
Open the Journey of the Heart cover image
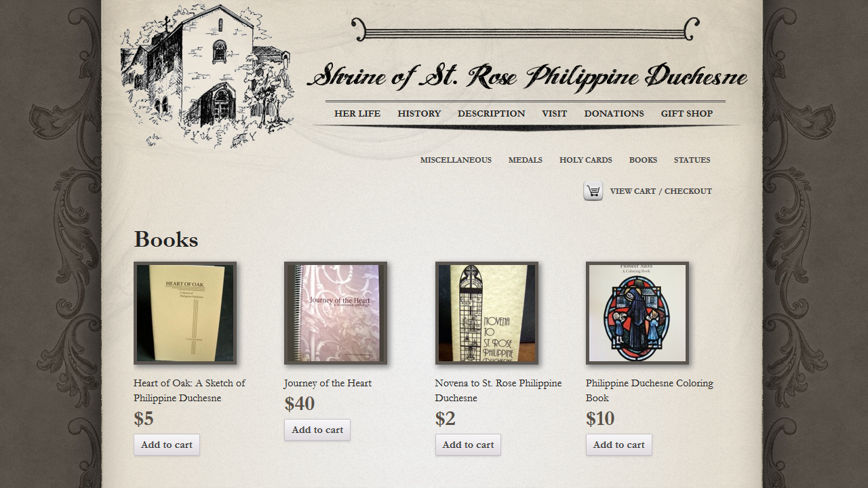tap(336, 313)
